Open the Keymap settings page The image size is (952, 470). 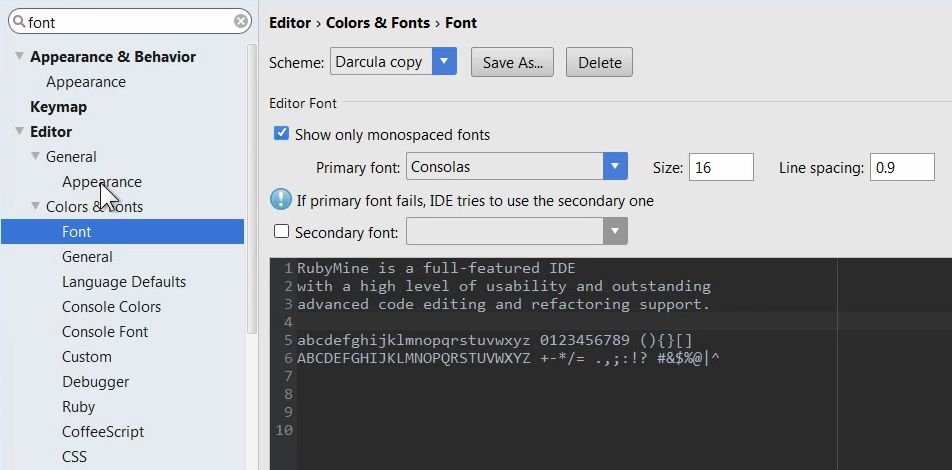tap(58, 106)
